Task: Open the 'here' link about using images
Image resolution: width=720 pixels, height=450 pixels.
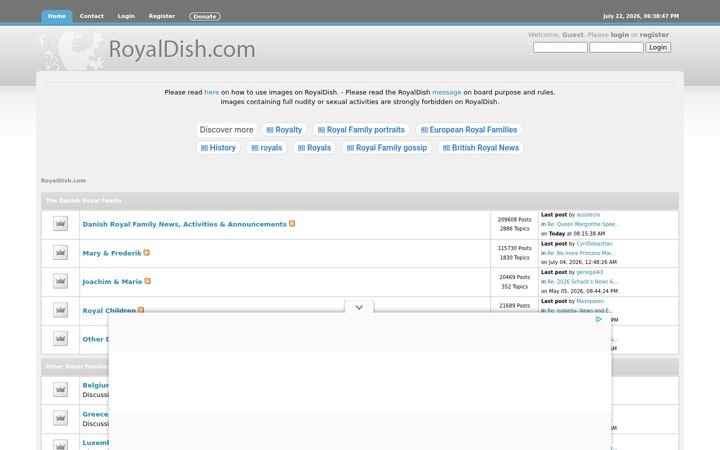Action: pyautogui.click(x=212, y=92)
